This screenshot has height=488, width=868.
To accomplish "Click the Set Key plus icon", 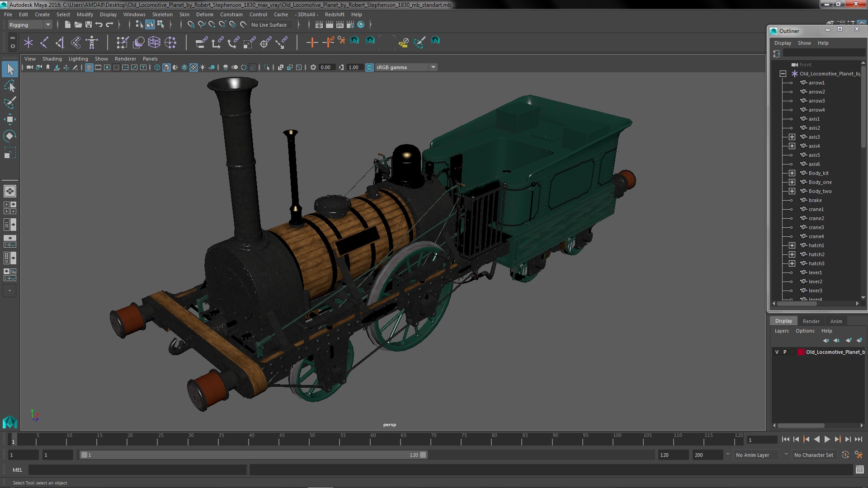I will point(312,42).
